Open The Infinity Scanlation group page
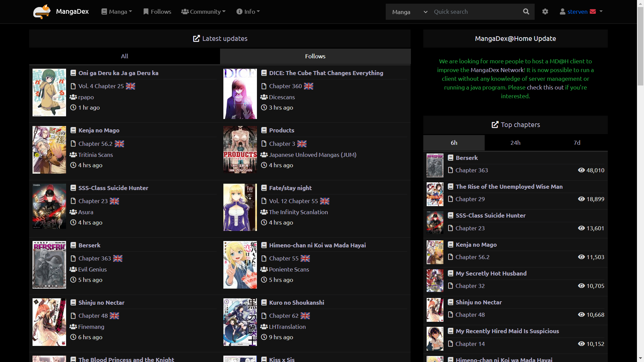This screenshot has width=644, height=362. click(x=299, y=212)
